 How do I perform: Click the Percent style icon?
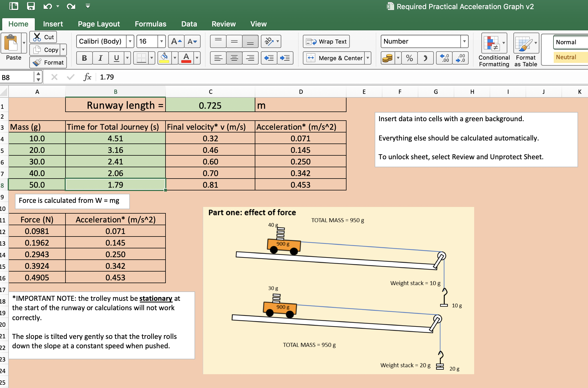tap(409, 58)
